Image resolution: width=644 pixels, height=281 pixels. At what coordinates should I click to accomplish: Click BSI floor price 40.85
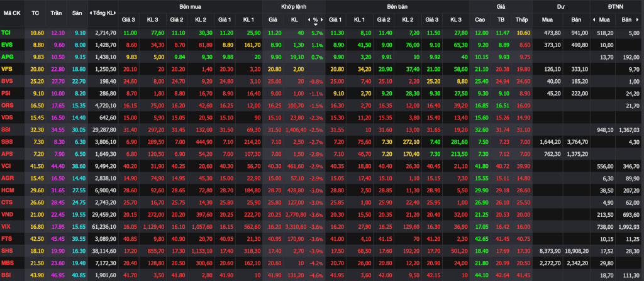click(x=78, y=275)
